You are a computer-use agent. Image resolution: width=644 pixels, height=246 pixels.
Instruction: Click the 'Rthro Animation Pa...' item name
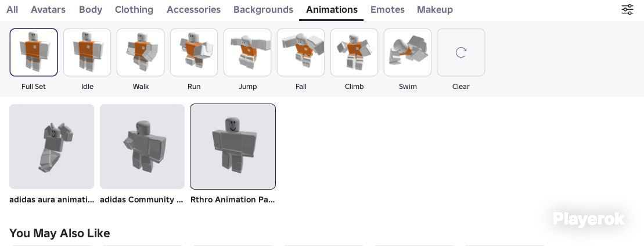[x=232, y=199]
